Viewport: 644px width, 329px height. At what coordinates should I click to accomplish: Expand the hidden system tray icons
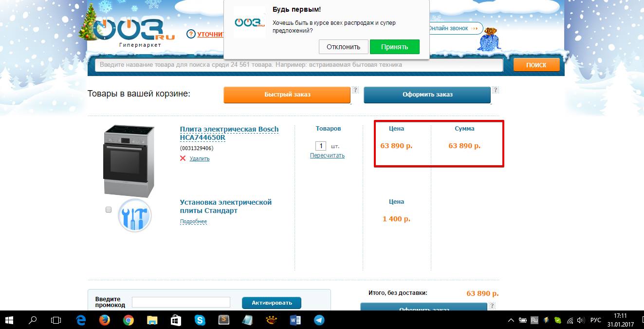(511, 320)
